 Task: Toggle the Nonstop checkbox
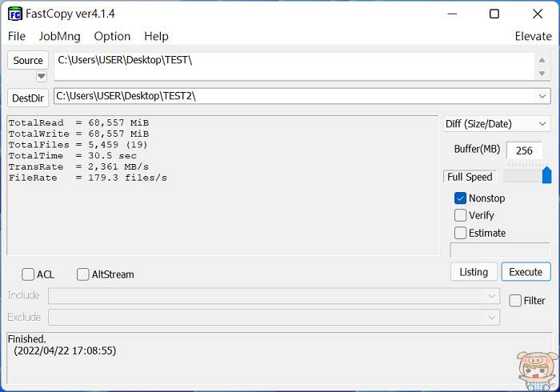coord(460,198)
